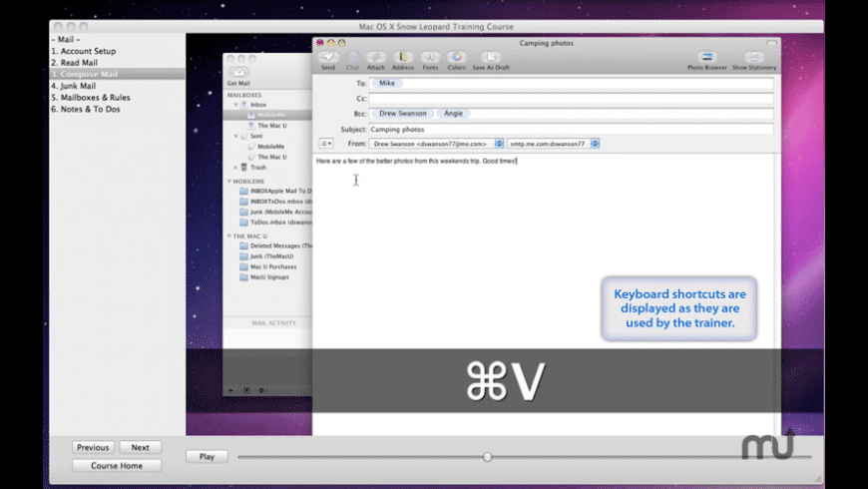Select the Mike recipient token
868x489 pixels.
click(x=387, y=83)
